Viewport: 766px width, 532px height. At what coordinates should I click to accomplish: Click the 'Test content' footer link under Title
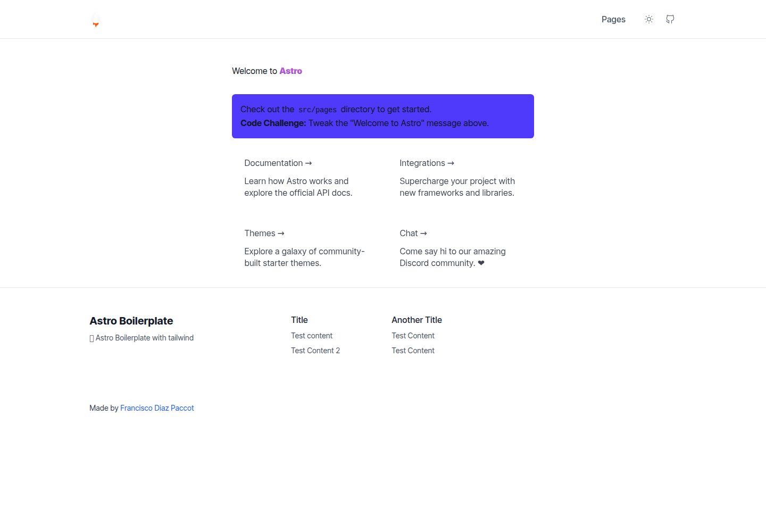click(x=312, y=336)
